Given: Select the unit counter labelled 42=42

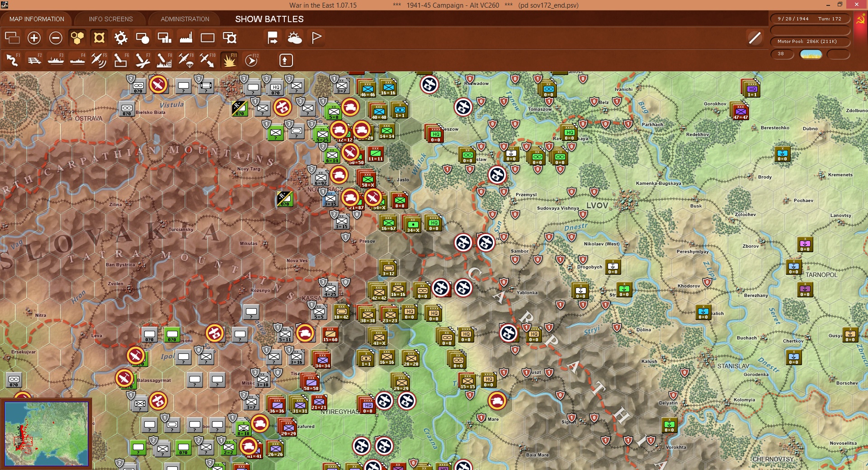Looking at the screenshot, I should [378, 292].
